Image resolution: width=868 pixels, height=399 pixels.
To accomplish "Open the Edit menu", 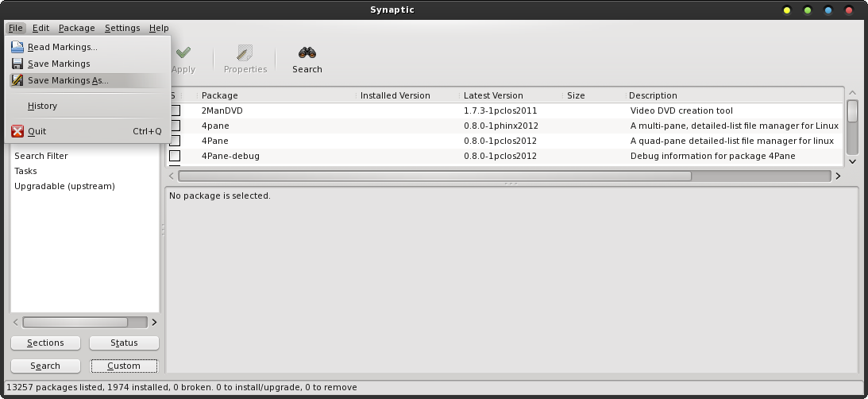I will (x=41, y=28).
